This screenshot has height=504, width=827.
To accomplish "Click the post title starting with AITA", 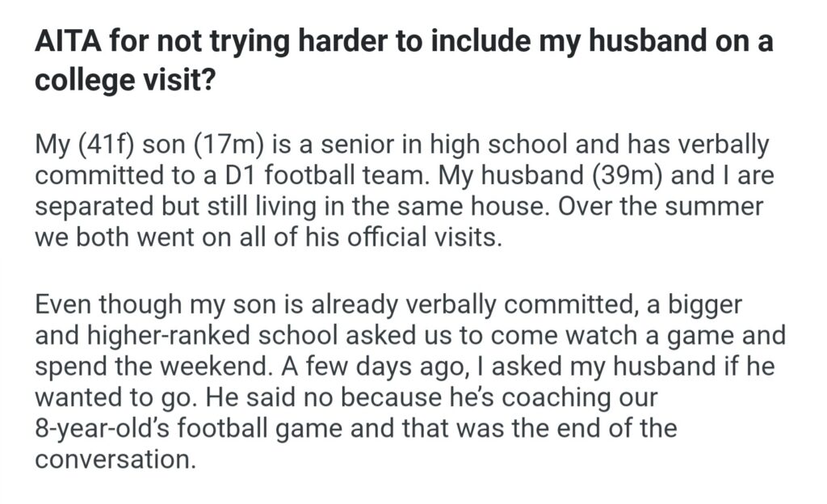I will tap(404, 42).
